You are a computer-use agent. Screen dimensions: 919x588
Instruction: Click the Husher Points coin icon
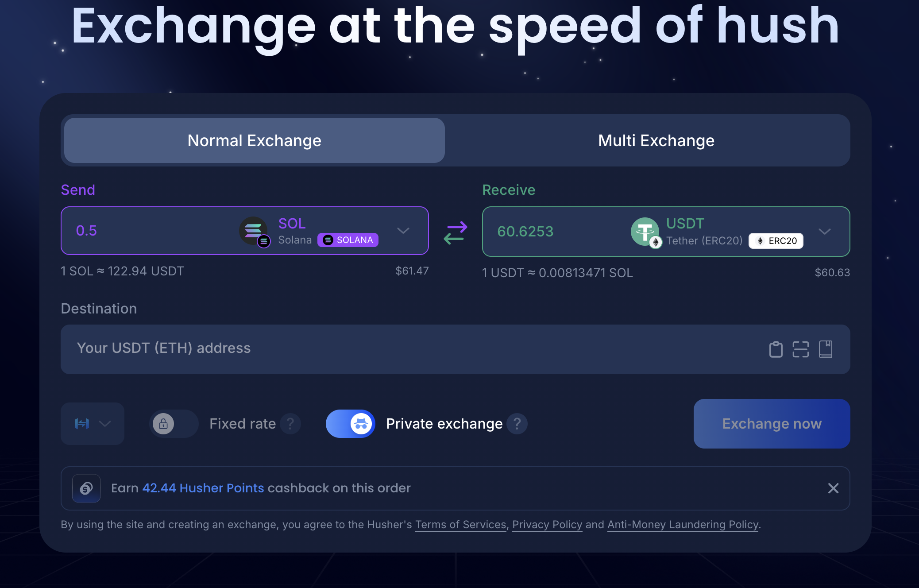click(86, 488)
